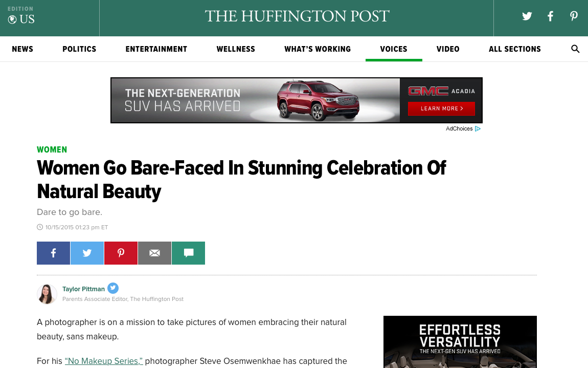Share article via light-blue Twitter button
This screenshot has width=588, height=368.
[87, 253]
